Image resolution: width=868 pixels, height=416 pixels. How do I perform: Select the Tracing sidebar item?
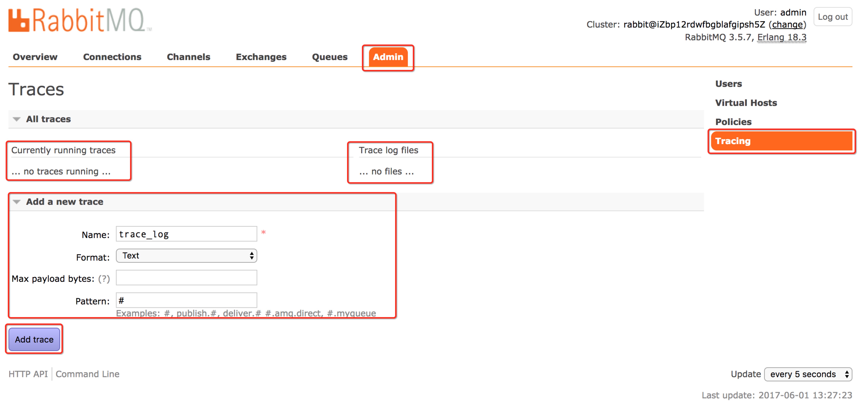coord(781,141)
